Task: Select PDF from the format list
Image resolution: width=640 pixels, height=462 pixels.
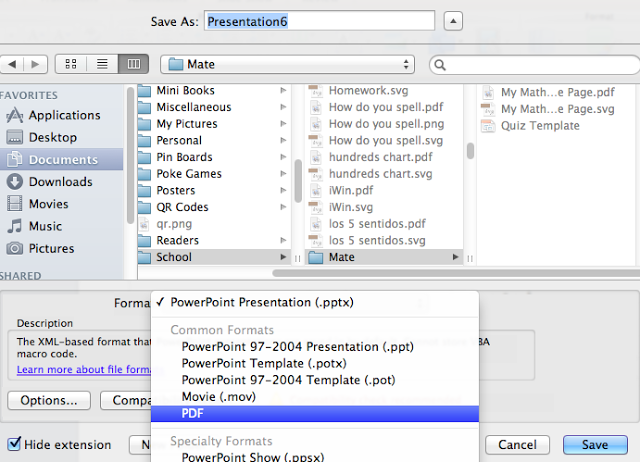Action: point(315,413)
